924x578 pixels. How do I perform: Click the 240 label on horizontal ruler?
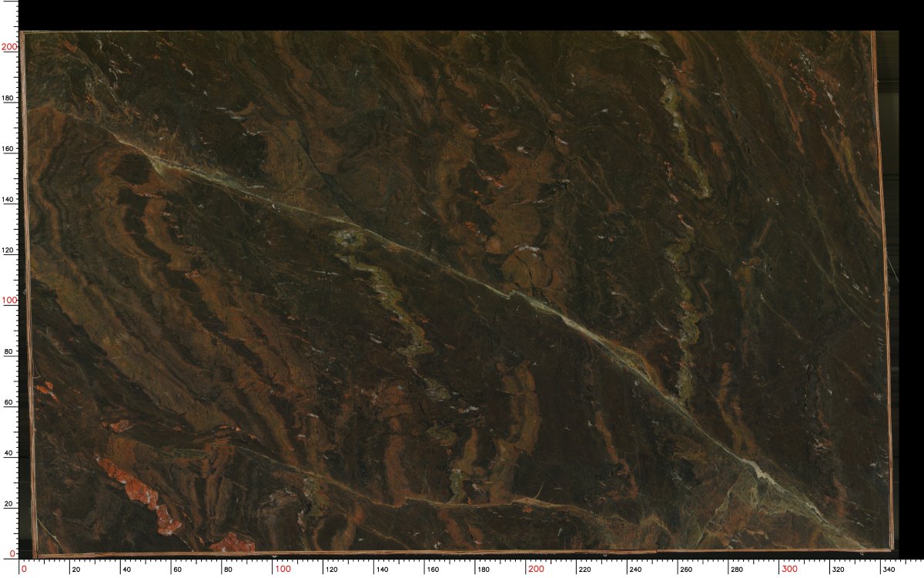tap(636, 570)
